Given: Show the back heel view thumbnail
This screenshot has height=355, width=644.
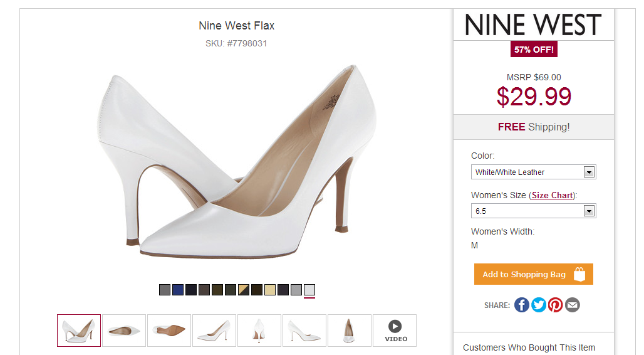Looking at the screenshot, I should point(259,331).
